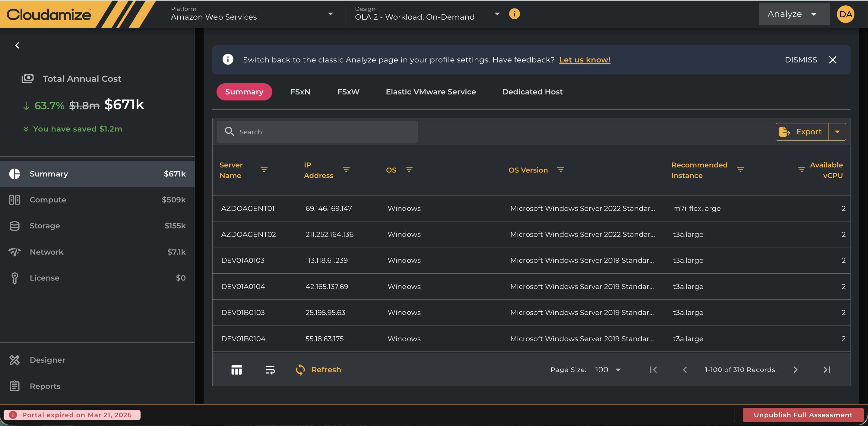Switch to the FSxN tab
Screen dimensions: 868x426
[300, 92]
